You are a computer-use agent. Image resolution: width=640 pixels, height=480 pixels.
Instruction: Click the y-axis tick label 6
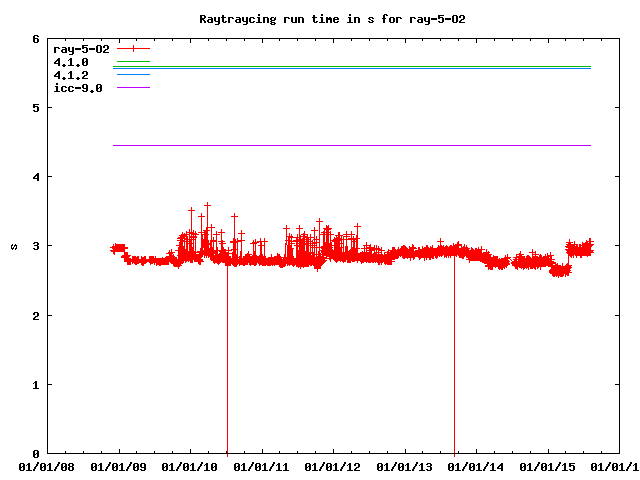point(36,39)
